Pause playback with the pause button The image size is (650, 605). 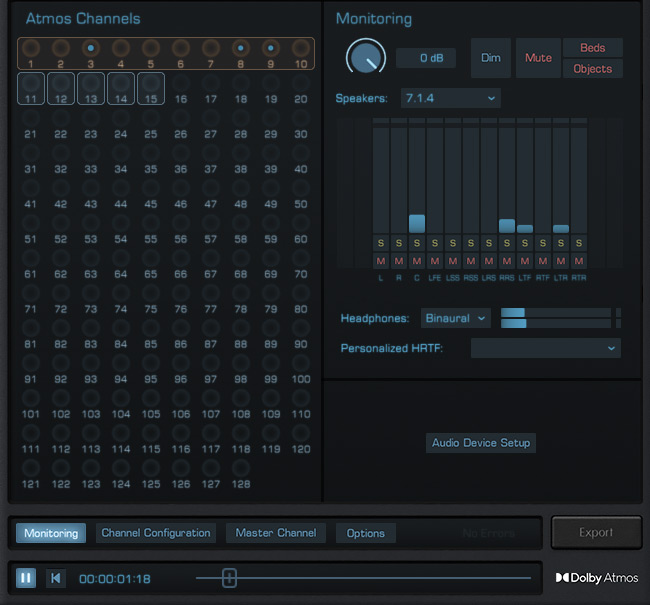tap(26, 578)
